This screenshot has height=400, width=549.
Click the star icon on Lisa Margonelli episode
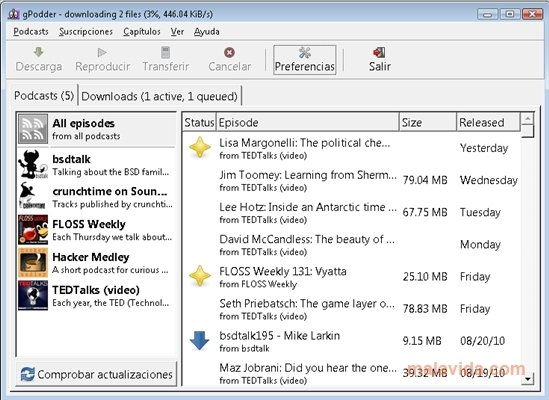(200, 147)
